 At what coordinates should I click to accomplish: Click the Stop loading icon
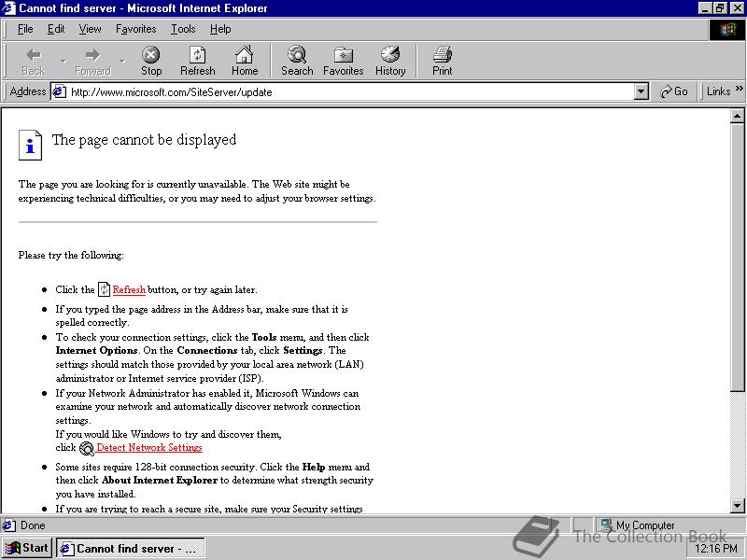point(151,55)
